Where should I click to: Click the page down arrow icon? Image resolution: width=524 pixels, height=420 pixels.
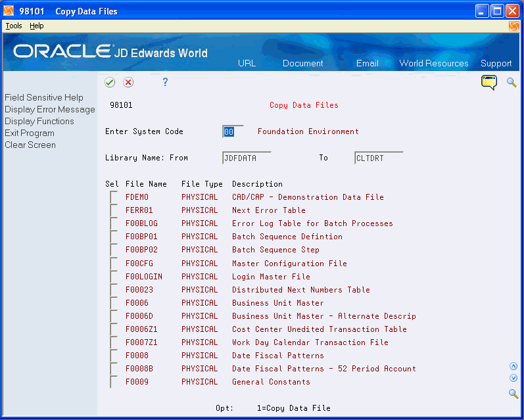pos(513,378)
